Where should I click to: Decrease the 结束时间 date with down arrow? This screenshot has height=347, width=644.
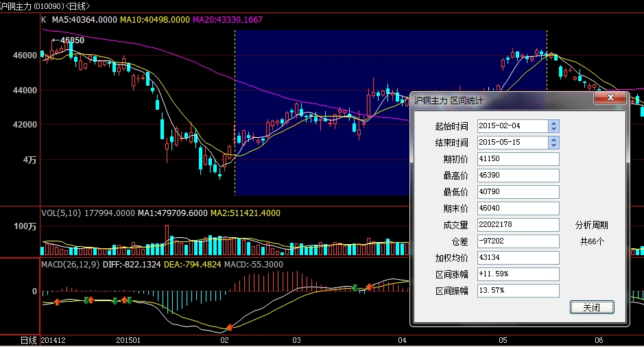[554, 145]
